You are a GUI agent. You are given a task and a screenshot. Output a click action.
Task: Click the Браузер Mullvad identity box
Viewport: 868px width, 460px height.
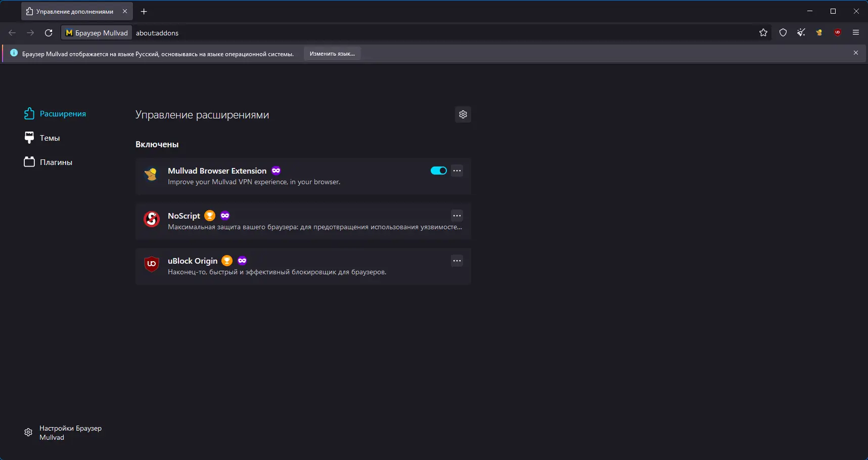click(97, 33)
